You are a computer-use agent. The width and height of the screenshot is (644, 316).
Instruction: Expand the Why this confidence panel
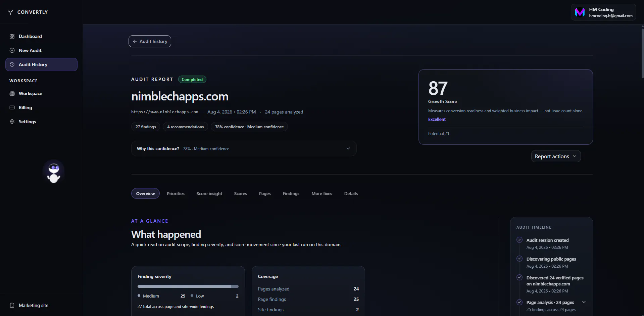click(x=244, y=148)
